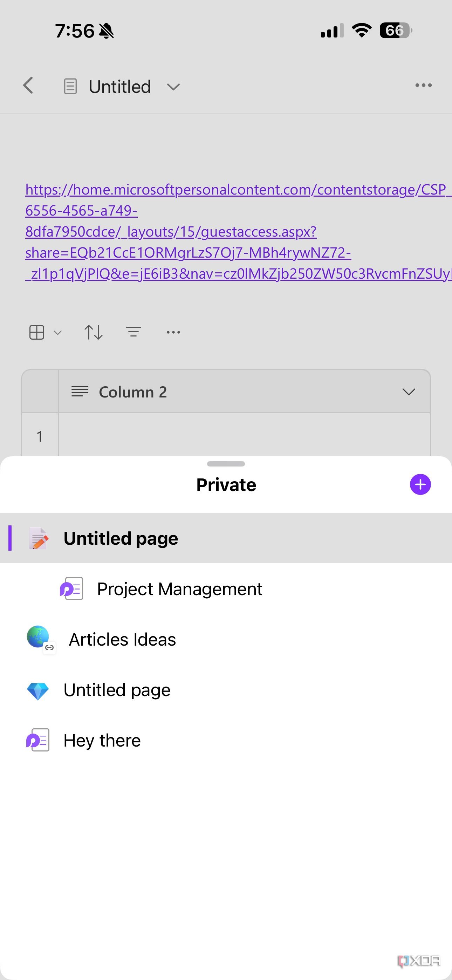Click the empty cell in row 1
This screenshot has width=452, height=980.
tap(244, 436)
